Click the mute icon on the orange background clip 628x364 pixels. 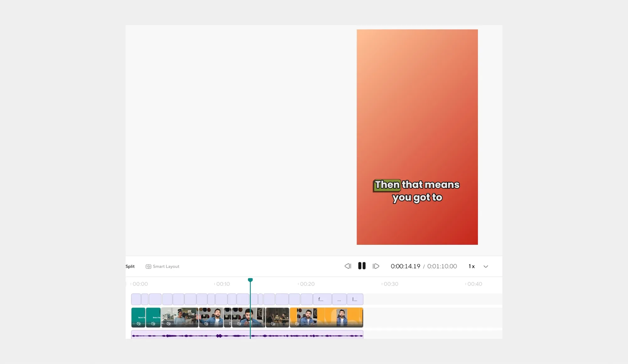pos(297,323)
